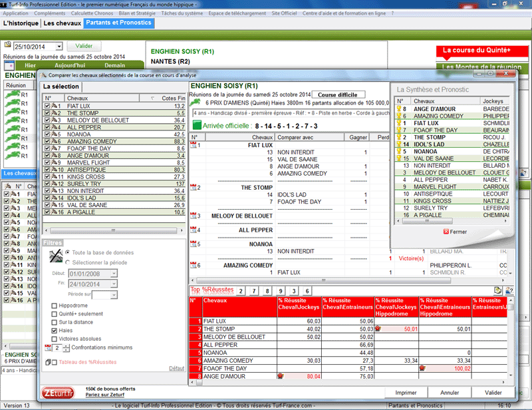Image resolution: width=532 pixels, height=410 pixels.
Task: Click sort arrow in the Cotes Fin header
Action: (x=153, y=98)
